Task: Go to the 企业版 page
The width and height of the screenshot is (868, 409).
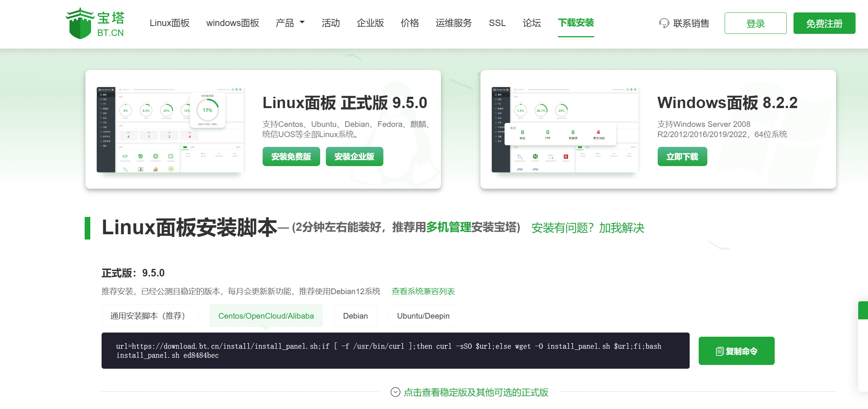Action: (x=370, y=23)
